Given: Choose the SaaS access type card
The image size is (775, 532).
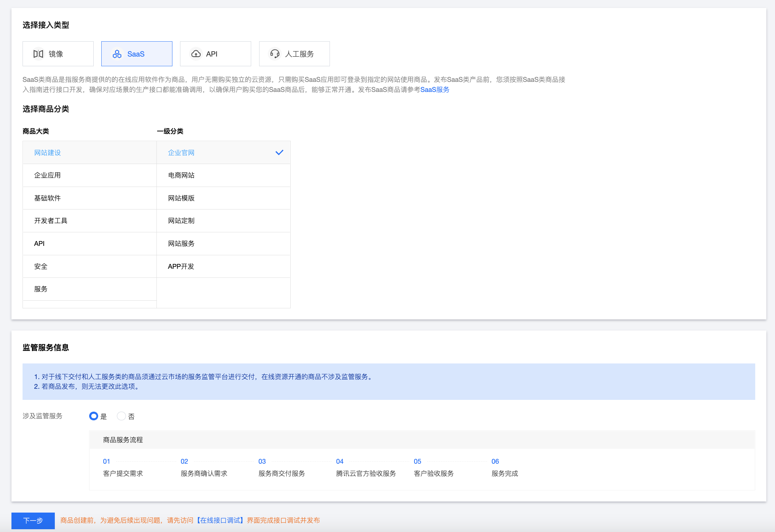Looking at the screenshot, I should [137, 54].
